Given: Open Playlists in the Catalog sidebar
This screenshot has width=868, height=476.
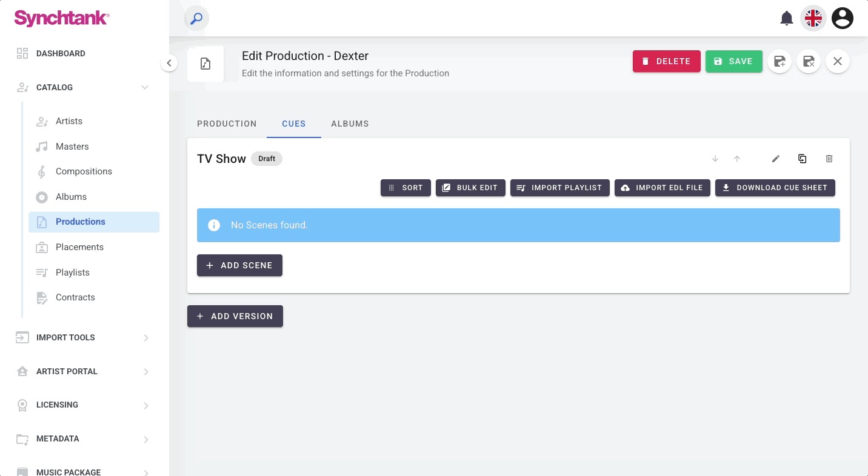Looking at the screenshot, I should tap(73, 273).
